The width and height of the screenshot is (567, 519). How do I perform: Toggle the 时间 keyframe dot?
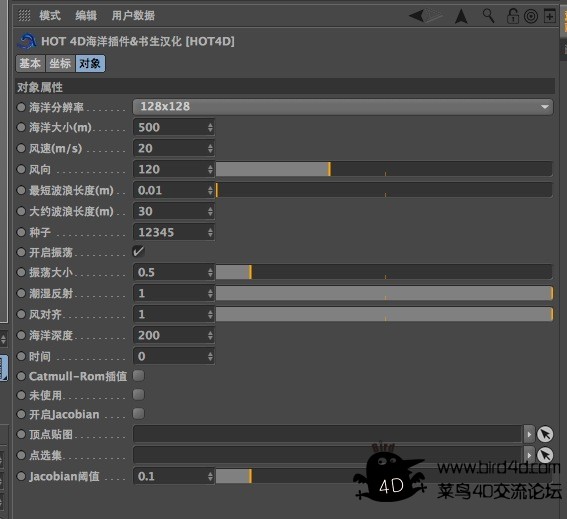point(21,356)
